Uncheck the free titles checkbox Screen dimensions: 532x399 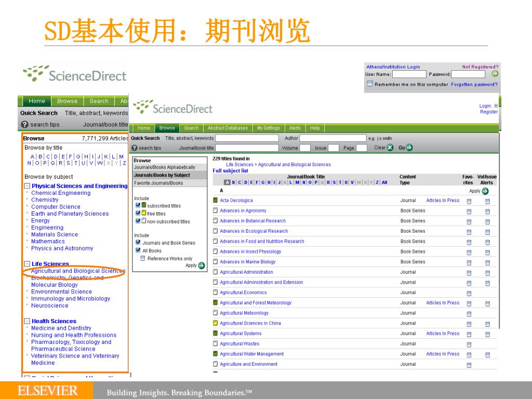138,213
